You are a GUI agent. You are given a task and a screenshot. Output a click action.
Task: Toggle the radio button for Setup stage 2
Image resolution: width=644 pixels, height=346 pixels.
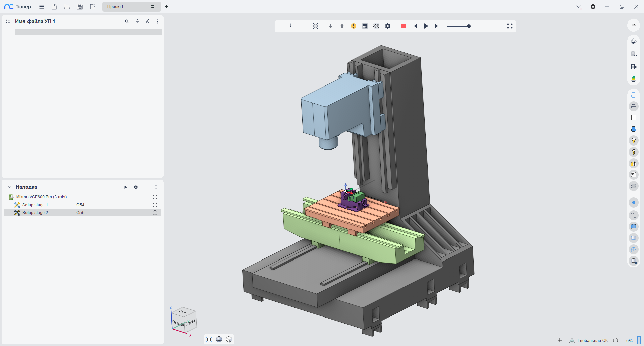coord(155,213)
